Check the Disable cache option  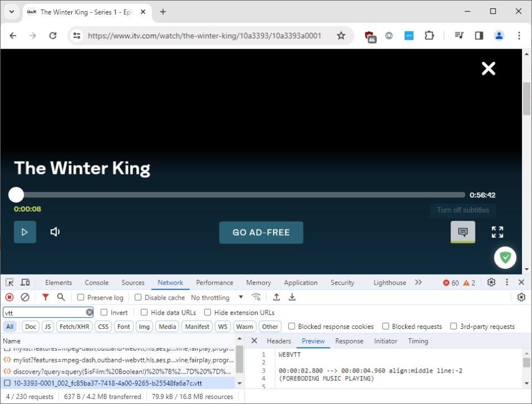pyautogui.click(x=138, y=297)
